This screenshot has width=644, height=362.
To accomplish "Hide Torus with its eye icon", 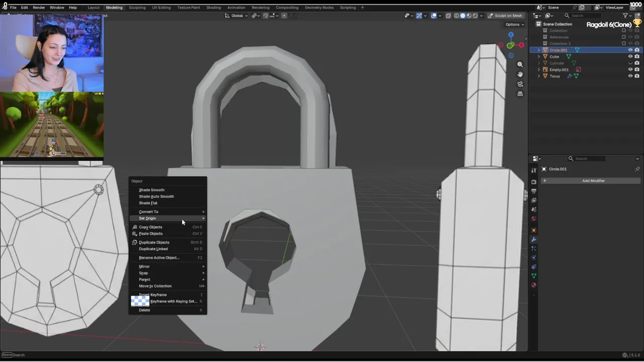I will (630, 76).
